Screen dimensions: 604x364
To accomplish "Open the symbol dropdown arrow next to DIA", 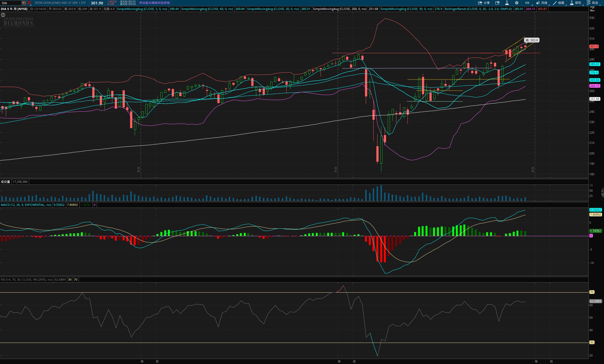I will tap(24, 3).
